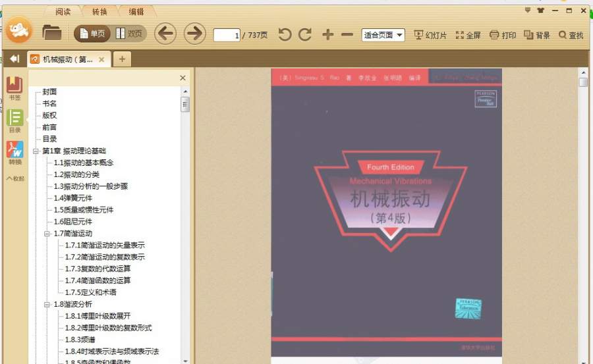Image resolution: width=593 pixels, height=364 pixels.
Task: Click the application logo icon
Action: [19, 30]
